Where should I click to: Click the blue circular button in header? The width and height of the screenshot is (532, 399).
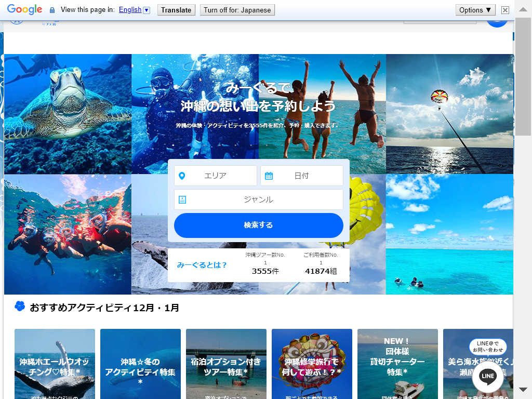(x=497, y=23)
